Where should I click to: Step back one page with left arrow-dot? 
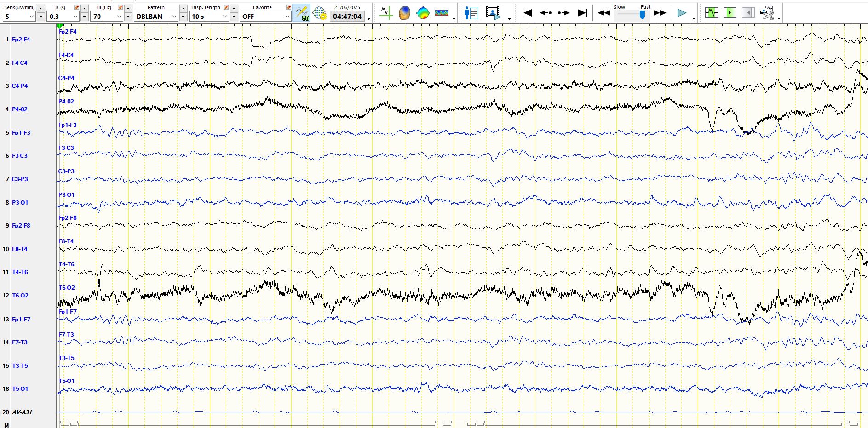pyautogui.click(x=546, y=13)
